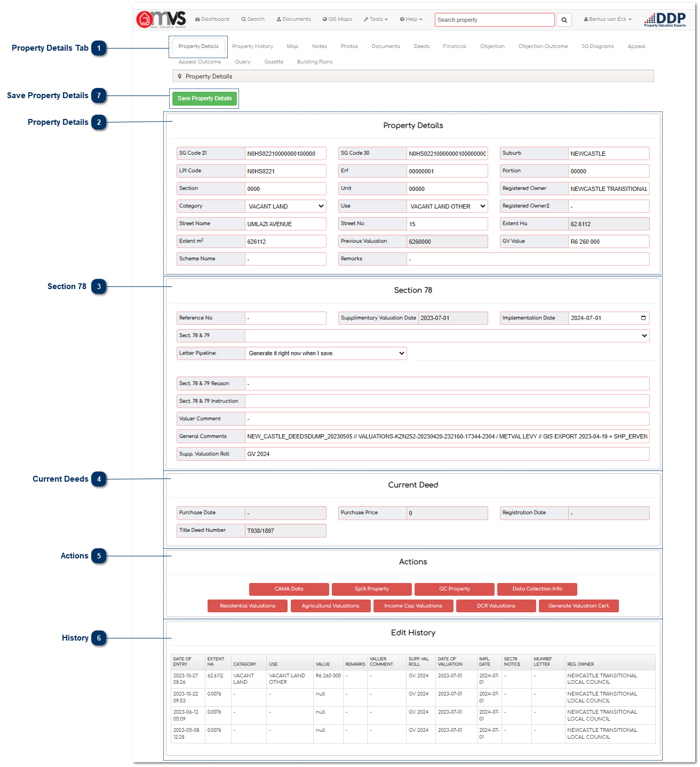Expand the Tools dropdown menu
700x767 pixels.
[376, 19]
